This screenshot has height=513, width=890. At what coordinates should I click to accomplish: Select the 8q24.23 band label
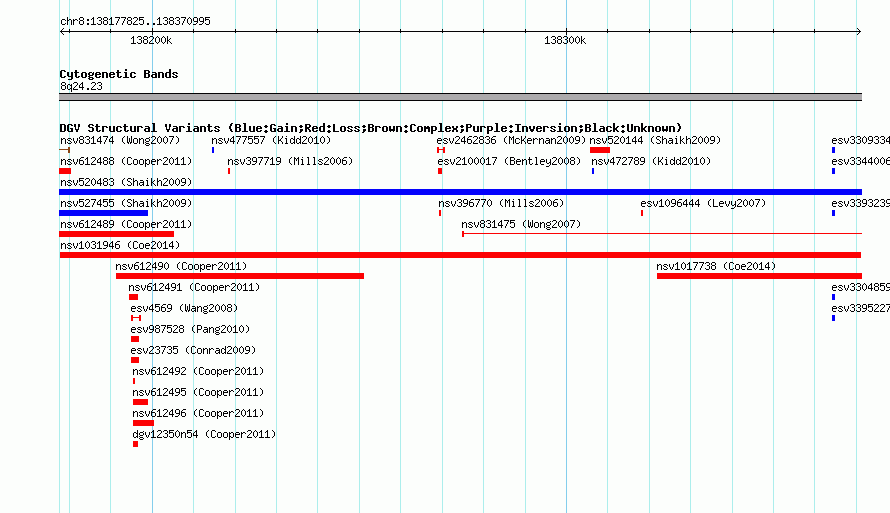81,86
